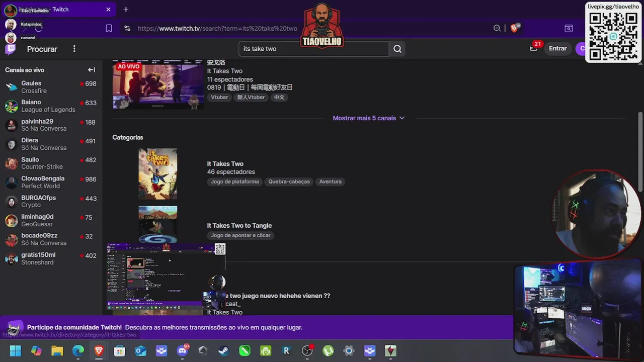The height and width of the screenshot is (362, 644).
Task: Open Windows Start menu
Action: pos(15,350)
